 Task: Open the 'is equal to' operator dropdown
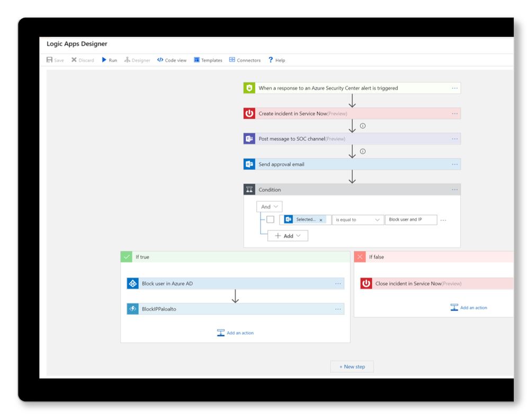point(357,220)
